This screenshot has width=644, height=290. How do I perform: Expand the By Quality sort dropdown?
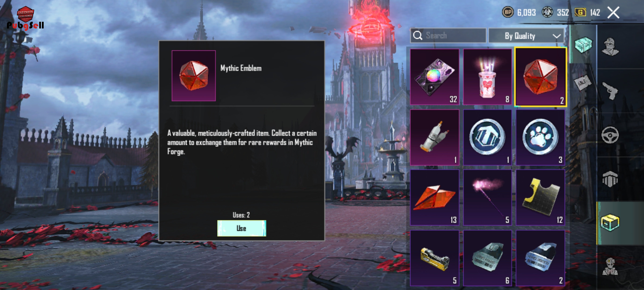pyautogui.click(x=526, y=36)
